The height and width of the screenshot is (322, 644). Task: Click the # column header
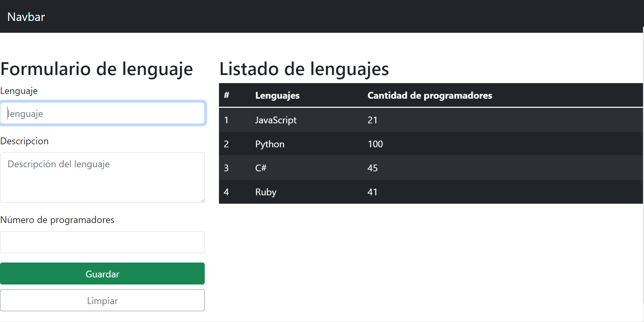(x=226, y=95)
